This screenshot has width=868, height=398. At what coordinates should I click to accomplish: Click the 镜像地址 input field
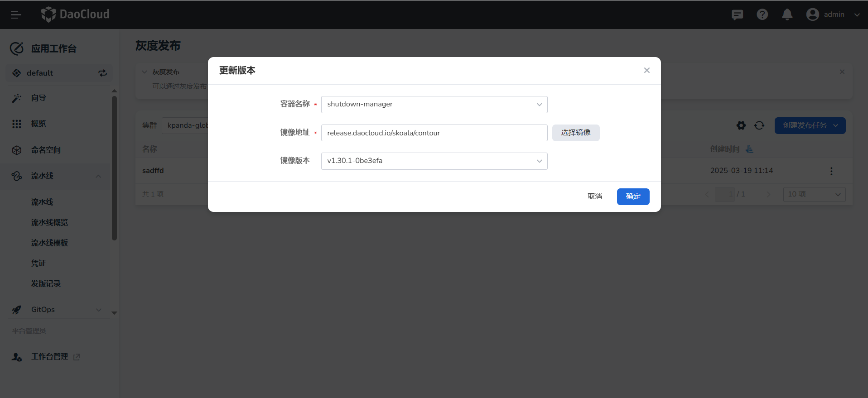434,133
